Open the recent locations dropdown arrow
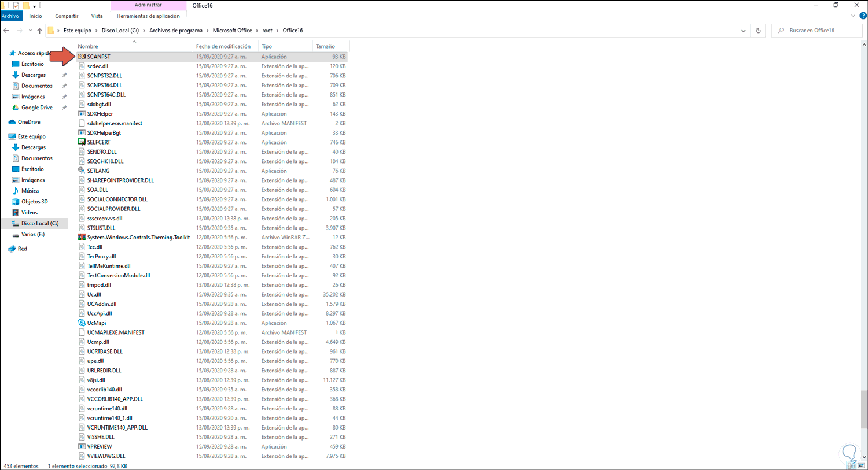This screenshot has width=868, height=470. [x=30, y=31]
